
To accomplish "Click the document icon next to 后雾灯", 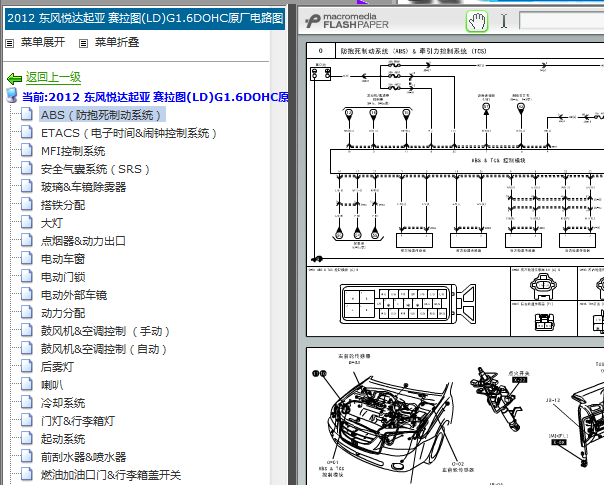I will tap(27, 366).
